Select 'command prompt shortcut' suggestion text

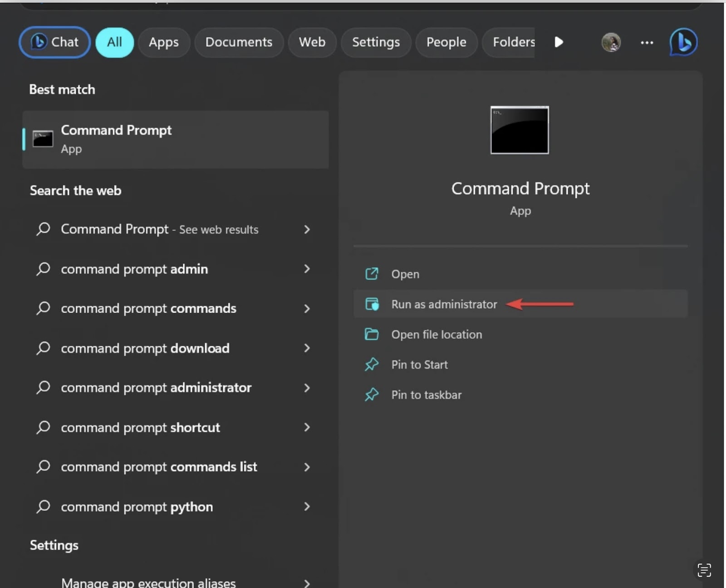pyautogui.click(x=141, y=427)
